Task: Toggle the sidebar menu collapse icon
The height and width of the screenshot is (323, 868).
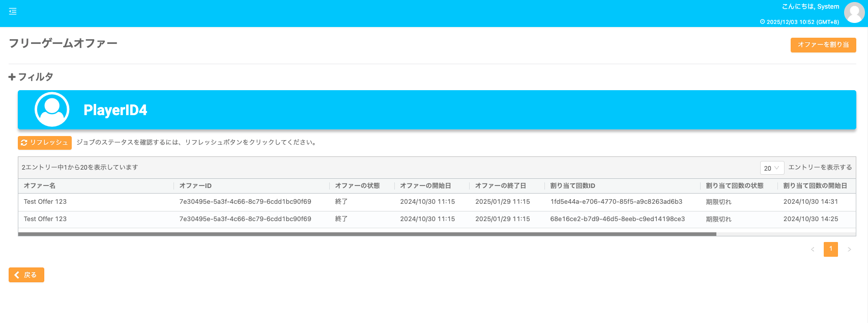Action: click(13, 11)
